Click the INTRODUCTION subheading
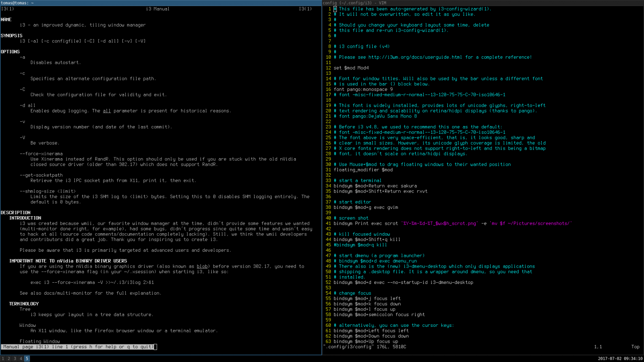 click(x=25, y=218)
